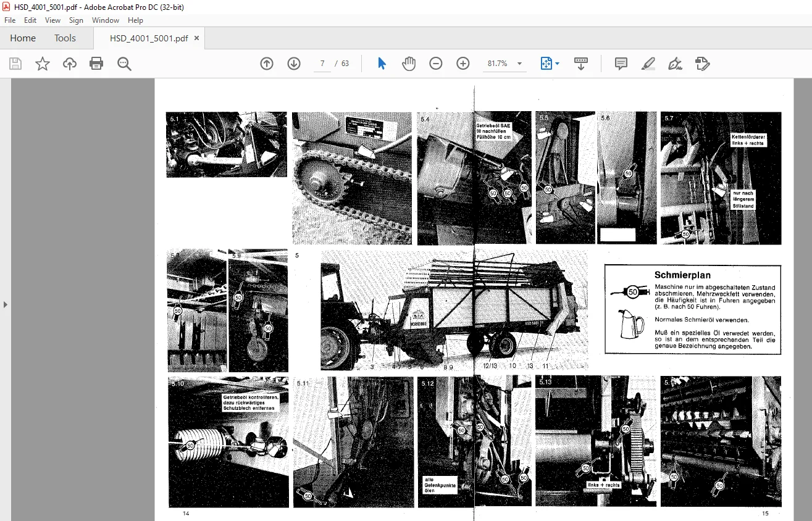Click the Schmierplan heading in the page
The height and width of the screenshot is (521, 812).
682,275
